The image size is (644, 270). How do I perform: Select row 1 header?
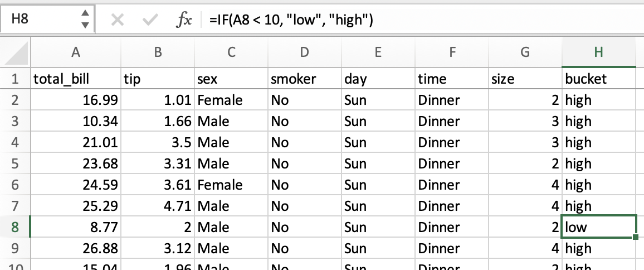point(15,79)
